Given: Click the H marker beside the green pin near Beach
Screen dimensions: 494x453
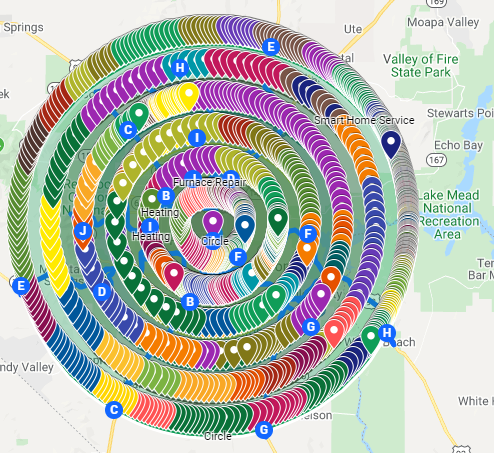Looking at the screenshot, I should (x=387, y=332).
